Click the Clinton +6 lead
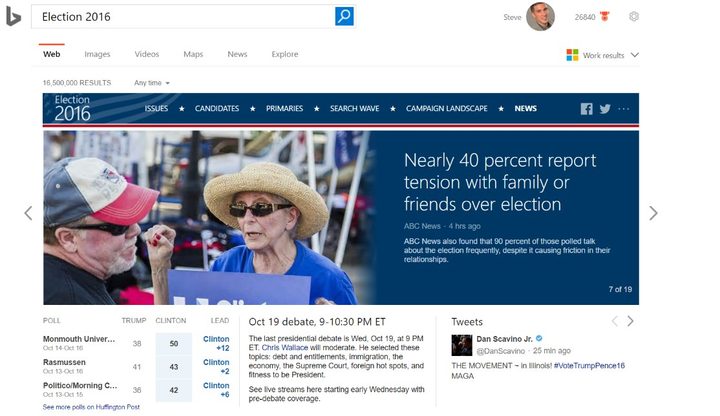The width and height of the screenshot is (720, 416). click(216, 390)
